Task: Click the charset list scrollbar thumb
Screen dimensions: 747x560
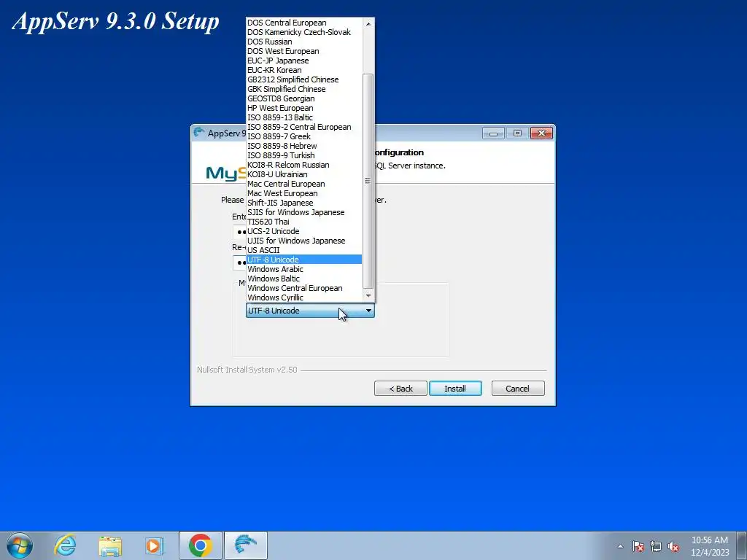Action: pyautogui.click(x=368, y=181)
